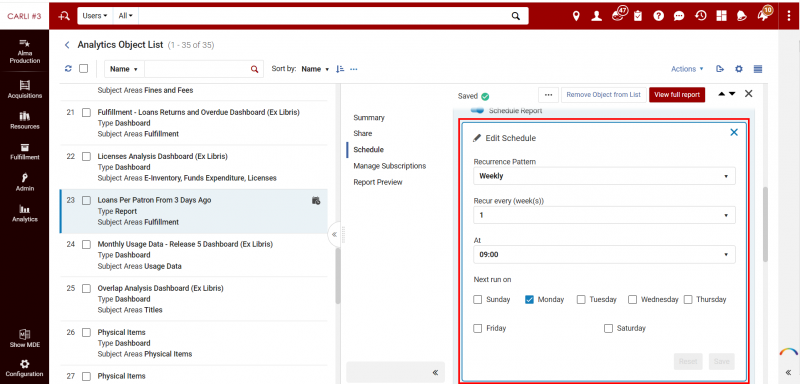Toggle the select-all checkbox in list header
800x384 pixels.
point(84,68)
